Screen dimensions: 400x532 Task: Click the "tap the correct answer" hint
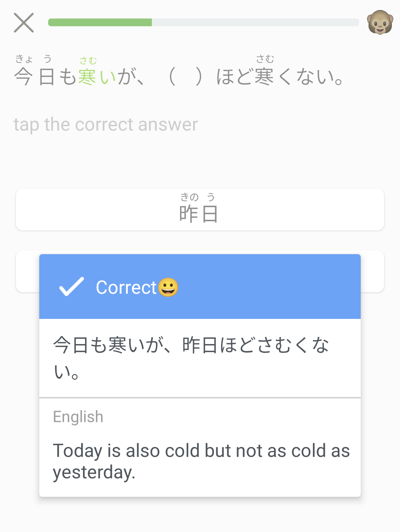(106, 125)
